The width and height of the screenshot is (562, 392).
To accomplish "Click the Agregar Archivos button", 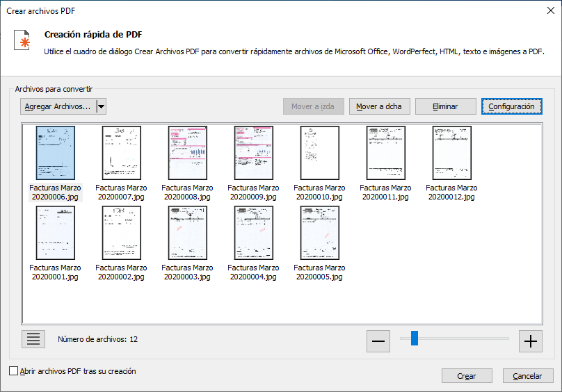I will (x=58, y=106).
